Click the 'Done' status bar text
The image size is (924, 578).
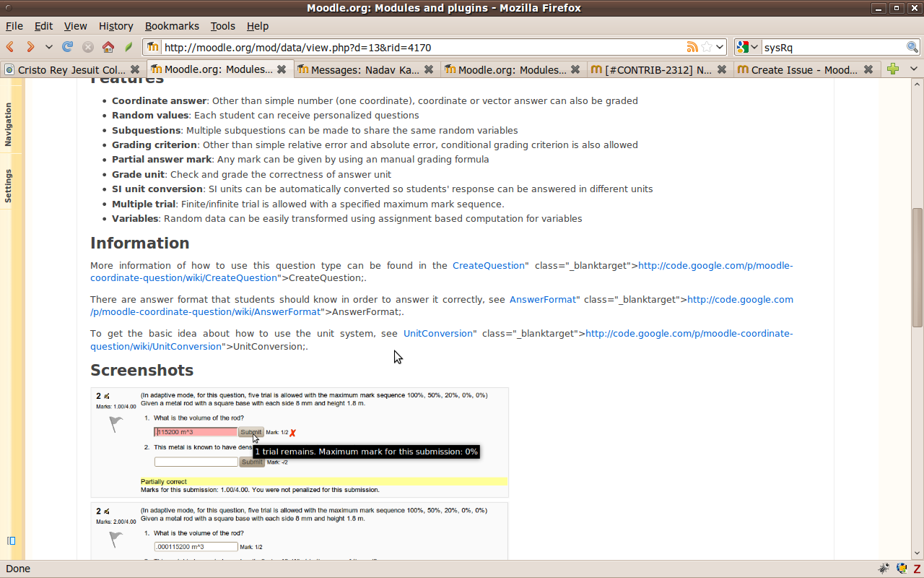point(18,569)
